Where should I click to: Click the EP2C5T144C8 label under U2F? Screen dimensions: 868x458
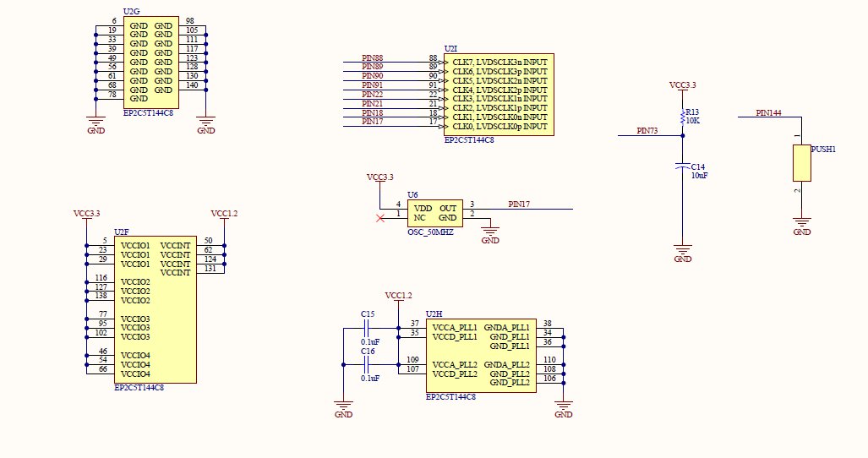[139, 388]
